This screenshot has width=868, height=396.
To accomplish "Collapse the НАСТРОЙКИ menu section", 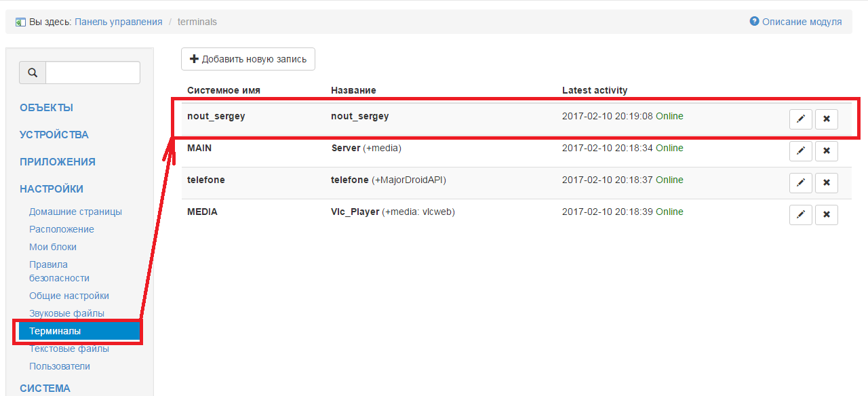I will (52, 189).
